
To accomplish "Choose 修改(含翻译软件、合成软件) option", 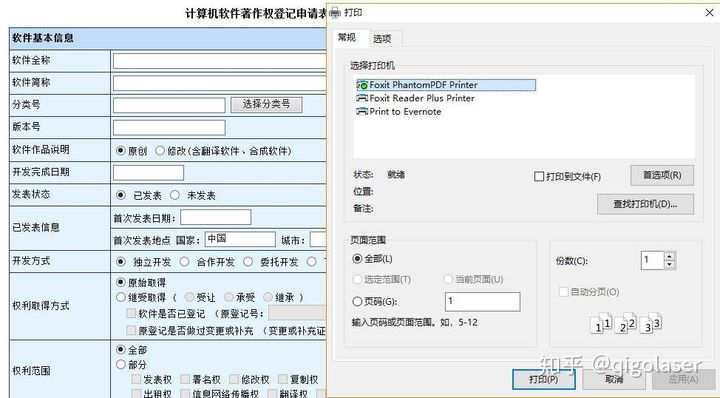I will pyautogui.click(x=160, y=151).
